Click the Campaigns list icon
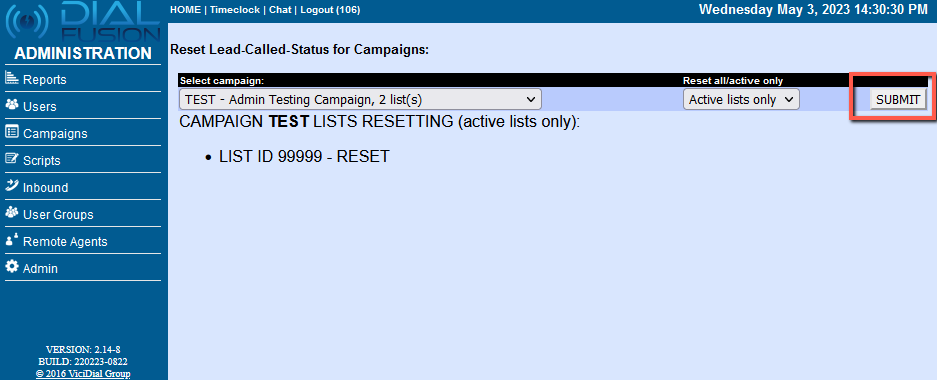The width and height of the screenshot is (937, 383). (12, 132)
